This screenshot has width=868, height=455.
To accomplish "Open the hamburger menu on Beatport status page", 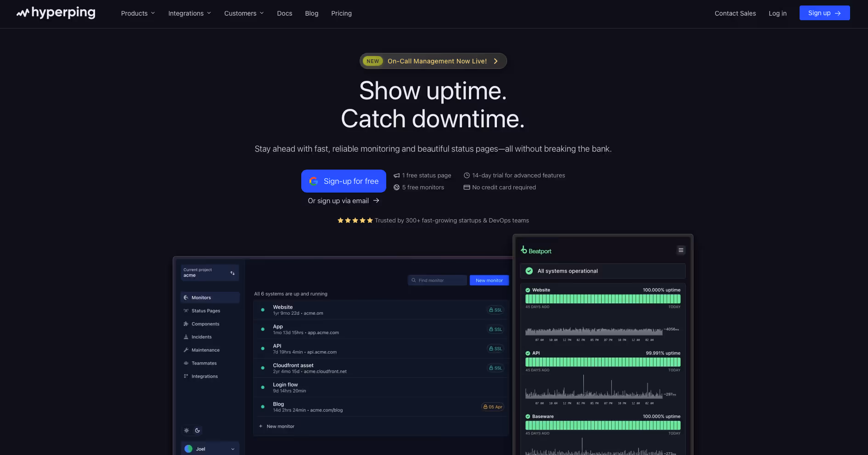I will click(x=681, y=250).
